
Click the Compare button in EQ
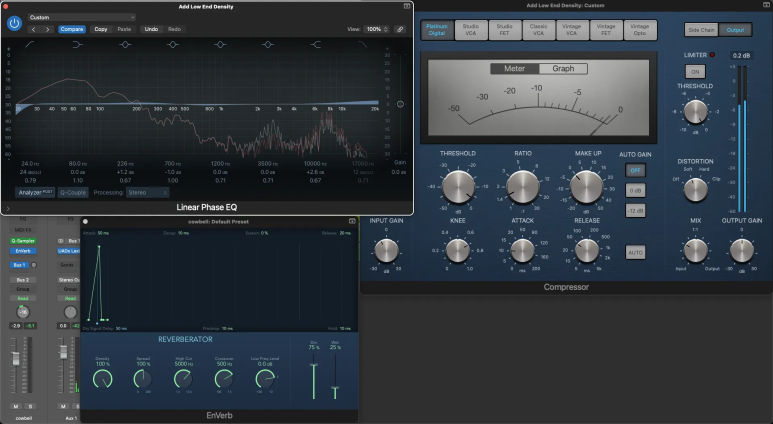pyautogui.click(x=72, y=30)
